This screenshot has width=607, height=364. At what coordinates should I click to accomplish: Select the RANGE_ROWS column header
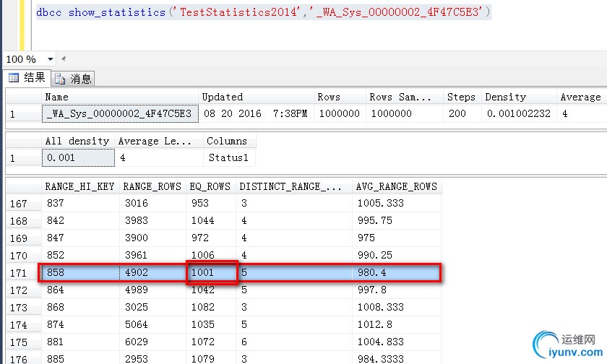(x=152, y=186)
